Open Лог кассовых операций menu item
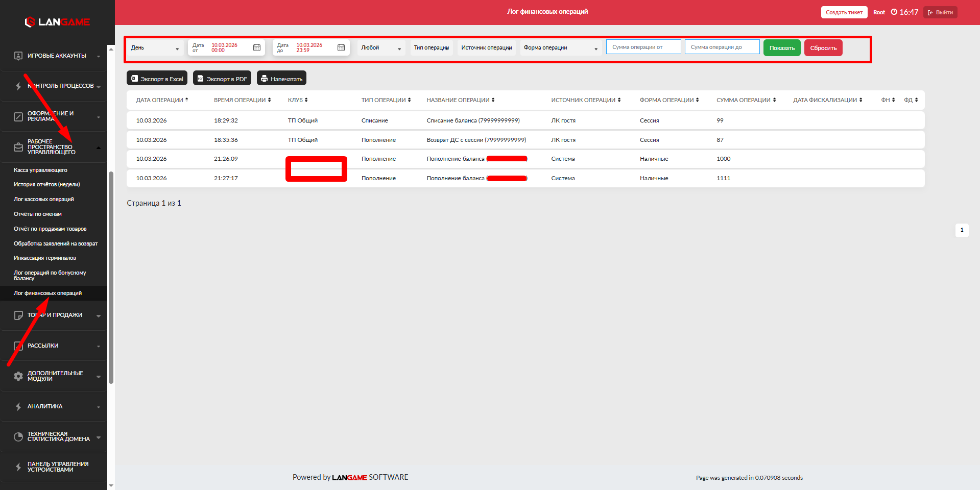This screenshot has width=980, height=490. click(44, 200)
